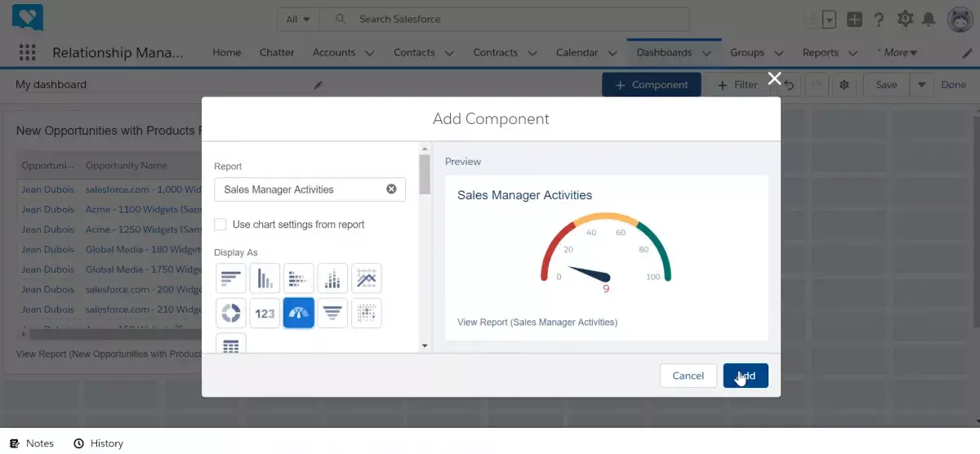The image size is (980, 454).
Task: Open the Reports tab
Action: (x=821, y=52)
